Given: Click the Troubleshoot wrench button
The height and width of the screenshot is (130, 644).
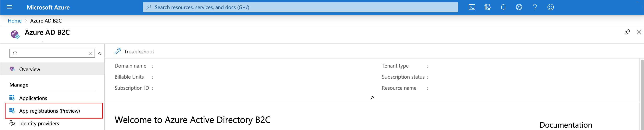Looking at the screenshot, I should [134, 51].
